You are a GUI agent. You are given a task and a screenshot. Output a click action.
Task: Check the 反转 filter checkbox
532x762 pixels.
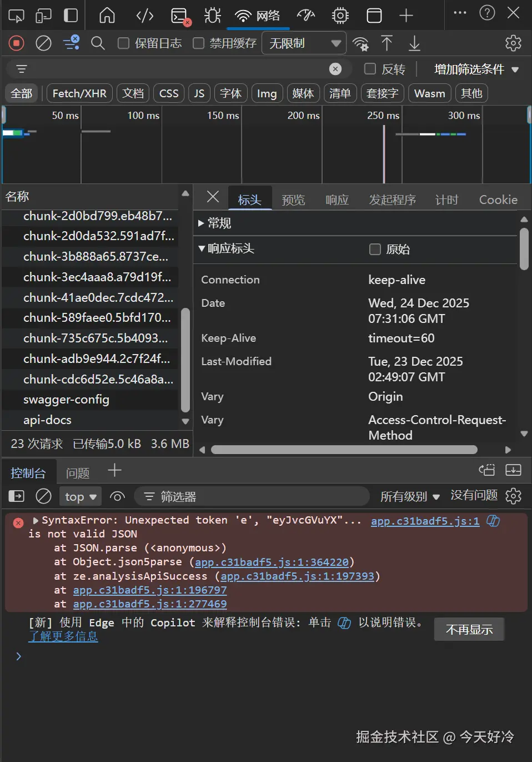[x=370, y=69]
